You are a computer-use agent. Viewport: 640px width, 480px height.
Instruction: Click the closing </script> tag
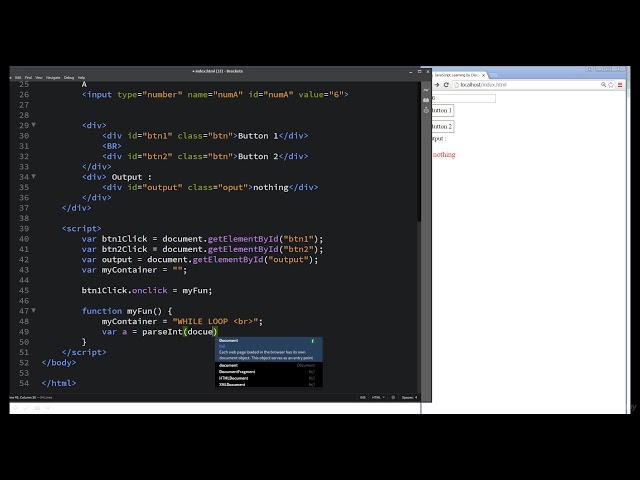pos(84,352)
